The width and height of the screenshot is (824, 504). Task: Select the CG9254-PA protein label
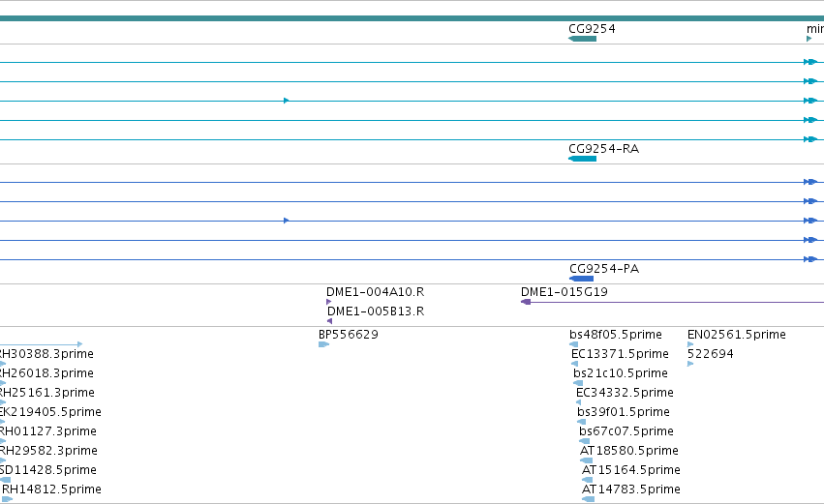pyautogui.click(x=604, y=269)
